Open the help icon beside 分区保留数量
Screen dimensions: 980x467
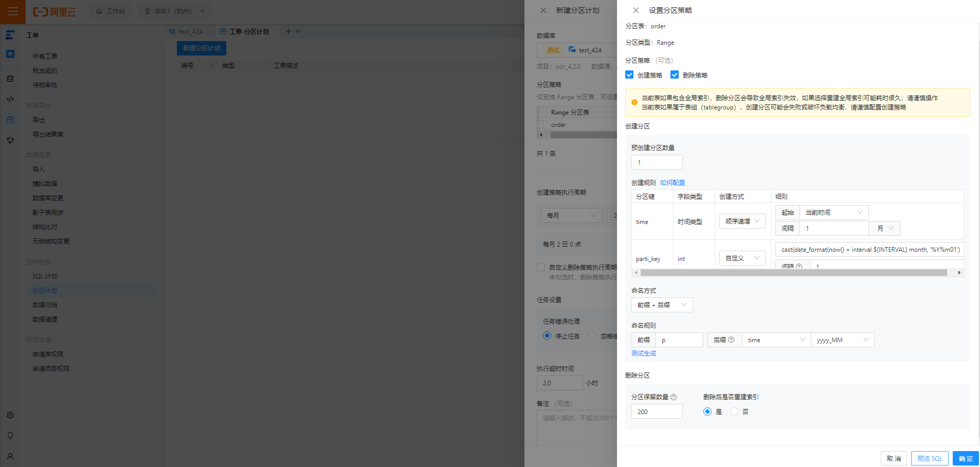coord(674,397)
